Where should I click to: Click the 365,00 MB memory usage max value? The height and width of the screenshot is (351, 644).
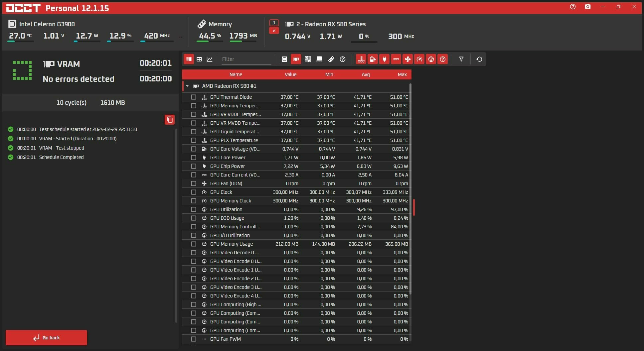point(397,244)
